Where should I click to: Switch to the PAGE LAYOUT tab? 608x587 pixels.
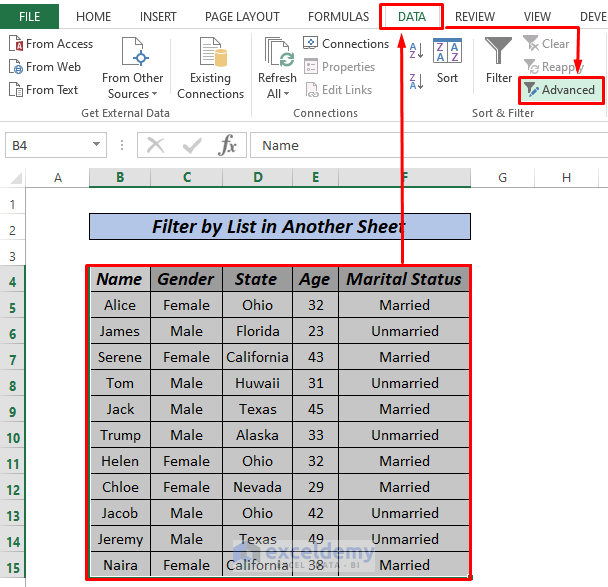[x=242, y=17]
